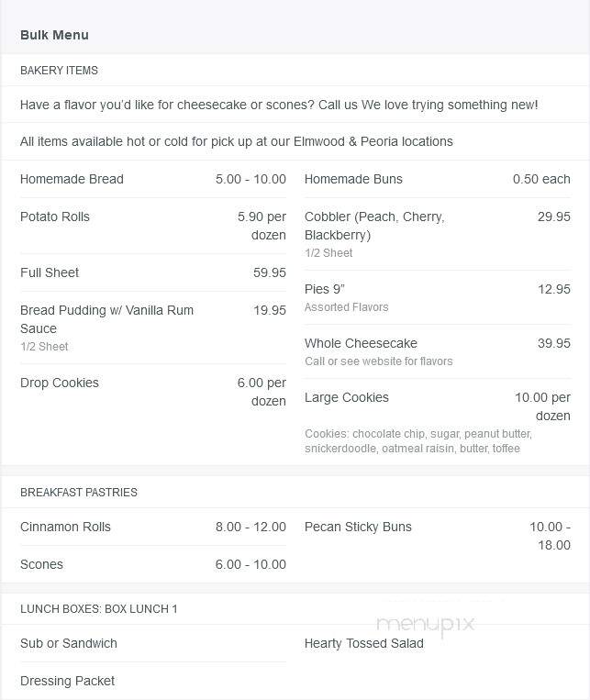Click the Hearty Tossed Salad item
Image resolution: width=590 pixels, height=700 pixels.
click(364, 643)
